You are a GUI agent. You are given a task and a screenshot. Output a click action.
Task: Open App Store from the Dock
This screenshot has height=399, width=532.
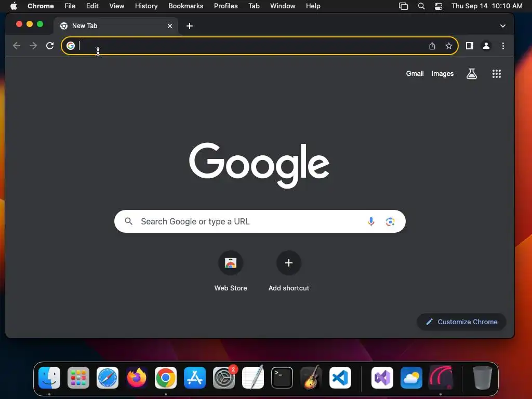point(195,378)
